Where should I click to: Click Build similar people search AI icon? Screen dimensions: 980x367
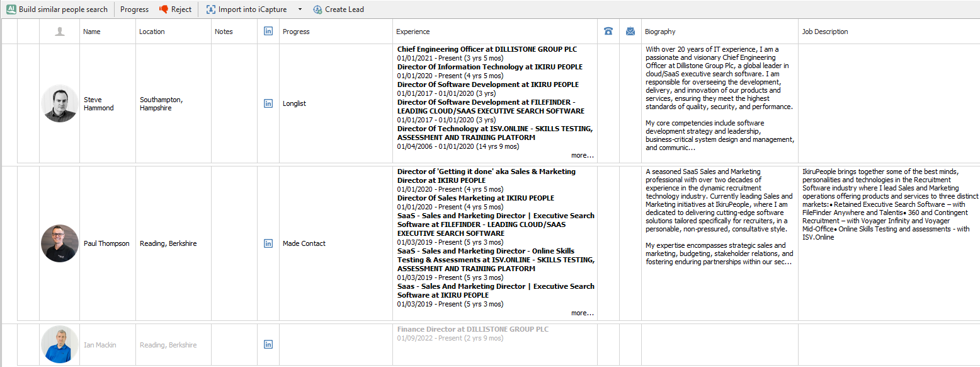(x=11, y=9)
